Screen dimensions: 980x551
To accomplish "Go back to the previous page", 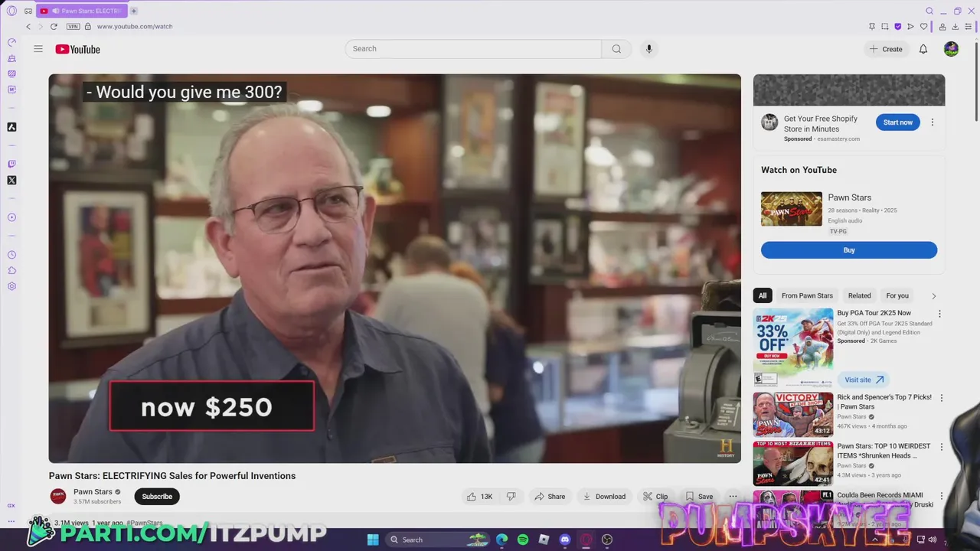I will [28, 26].
